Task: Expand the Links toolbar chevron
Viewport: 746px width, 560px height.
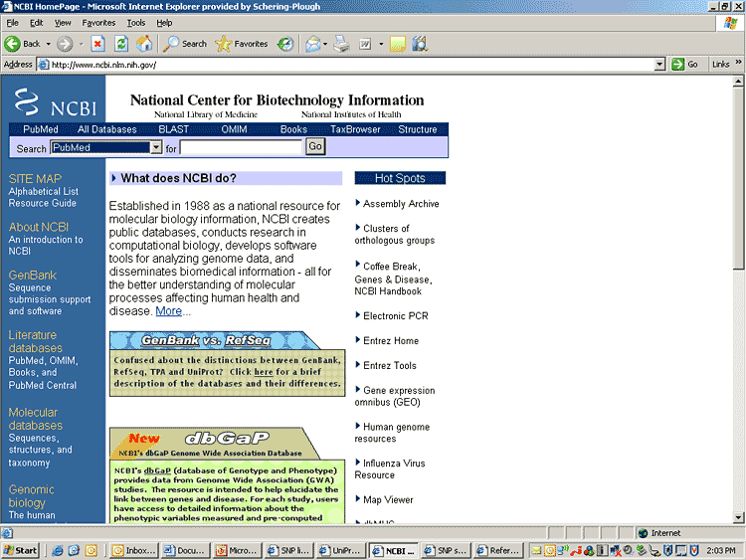Action: coord(738,62)
